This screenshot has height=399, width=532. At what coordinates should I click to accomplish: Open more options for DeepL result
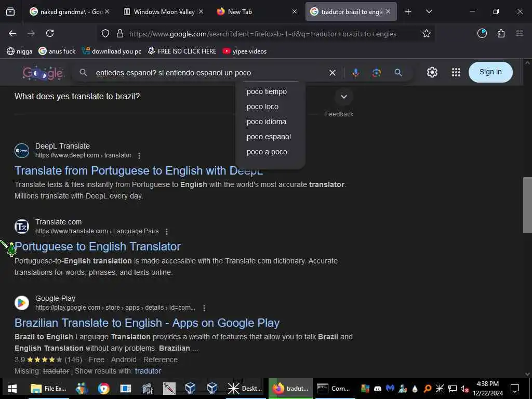(x=139, y=155)
